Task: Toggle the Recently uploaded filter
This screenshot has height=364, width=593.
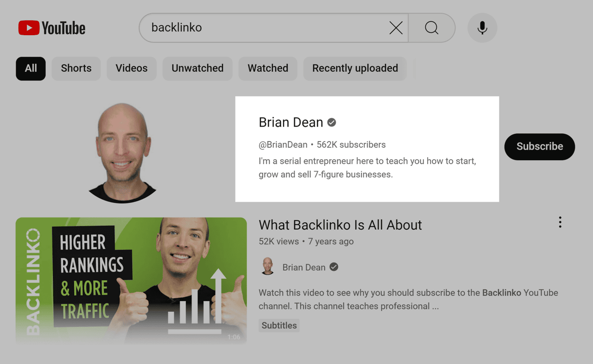Action: click(x=355, y=68)
